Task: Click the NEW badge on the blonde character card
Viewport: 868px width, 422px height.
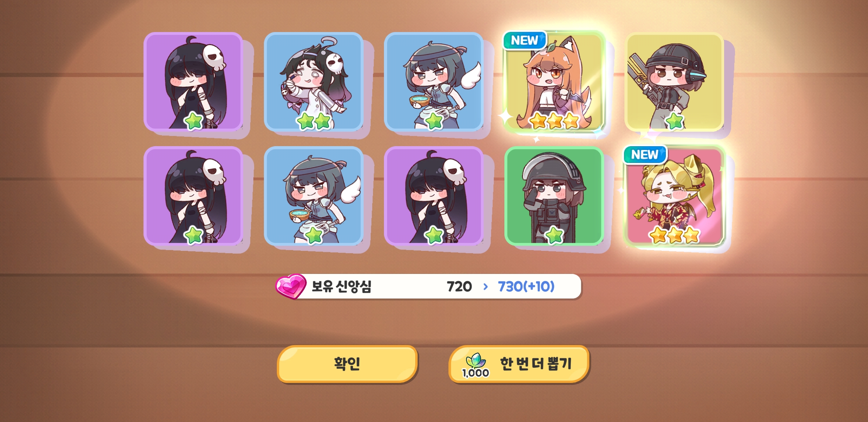Action: (x=645, y=155)
